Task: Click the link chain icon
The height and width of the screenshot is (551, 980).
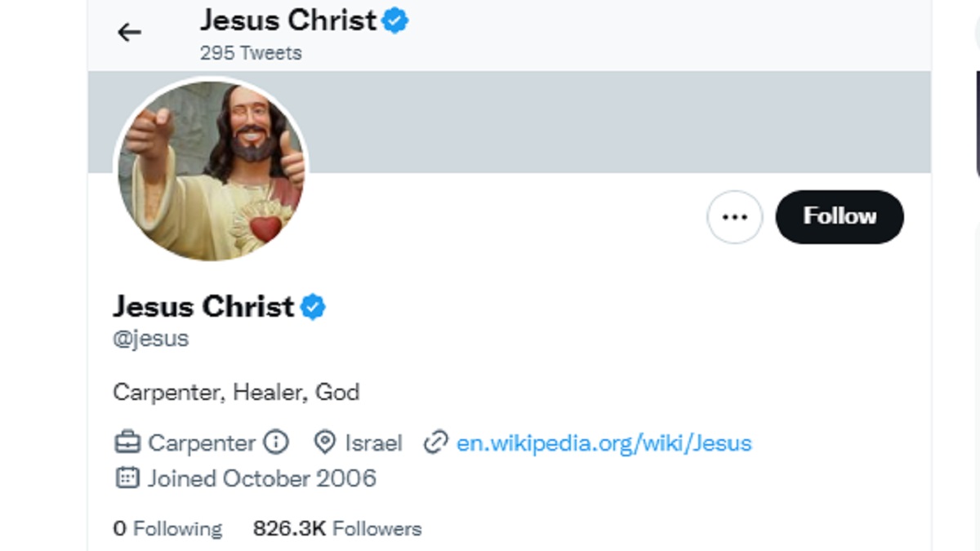Action: (436, 443)
